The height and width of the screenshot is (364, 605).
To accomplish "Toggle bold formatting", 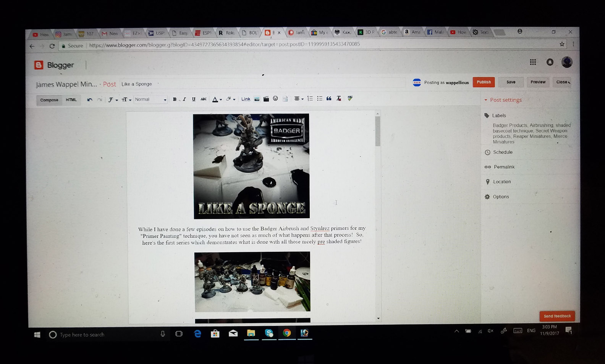I will click(175, 99).
